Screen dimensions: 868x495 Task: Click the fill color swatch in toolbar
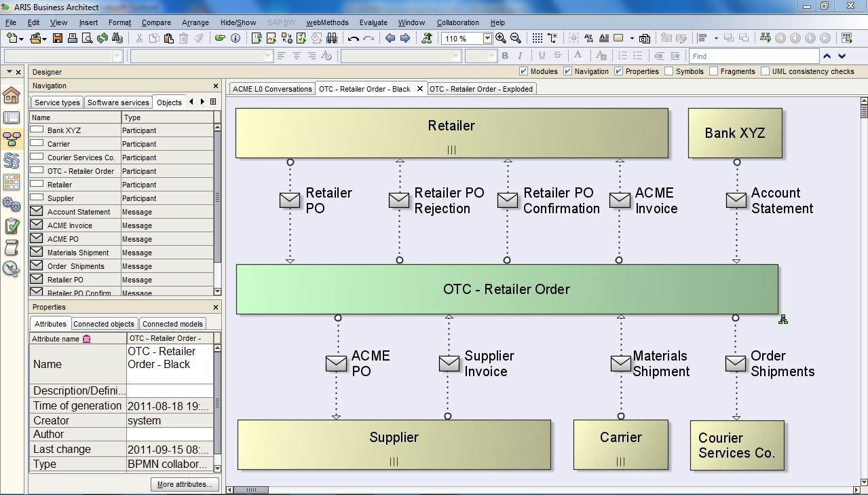[619, 39]
